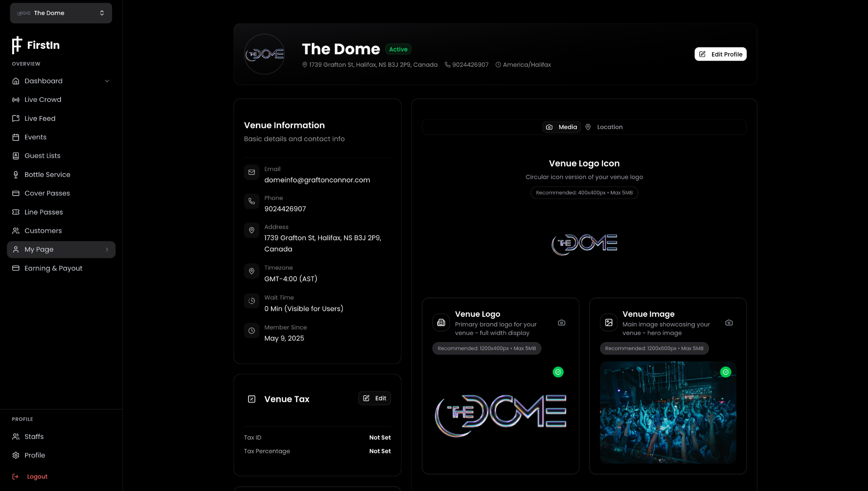This screenshot has height=491, width=868.
Task: Click the Edit Profile button
Action: (720, 54)
